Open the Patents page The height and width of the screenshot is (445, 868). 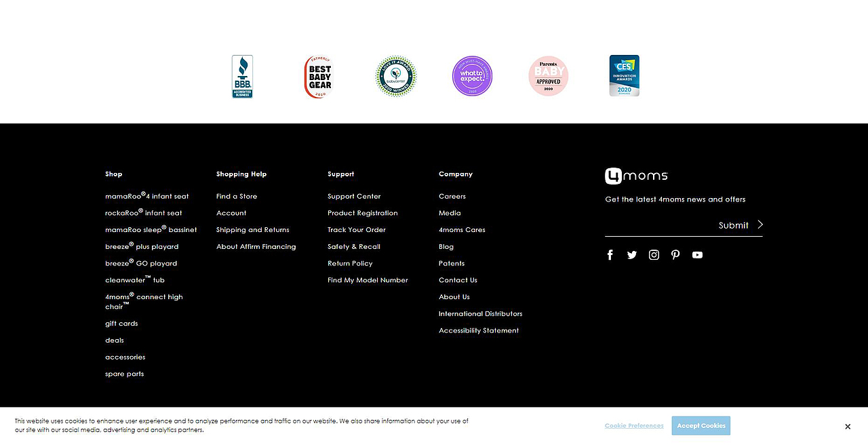[452, 263]
